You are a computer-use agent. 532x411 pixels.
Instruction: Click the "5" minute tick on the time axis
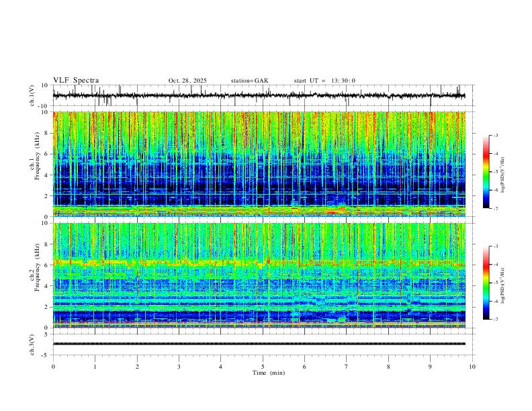pos(263,367)
